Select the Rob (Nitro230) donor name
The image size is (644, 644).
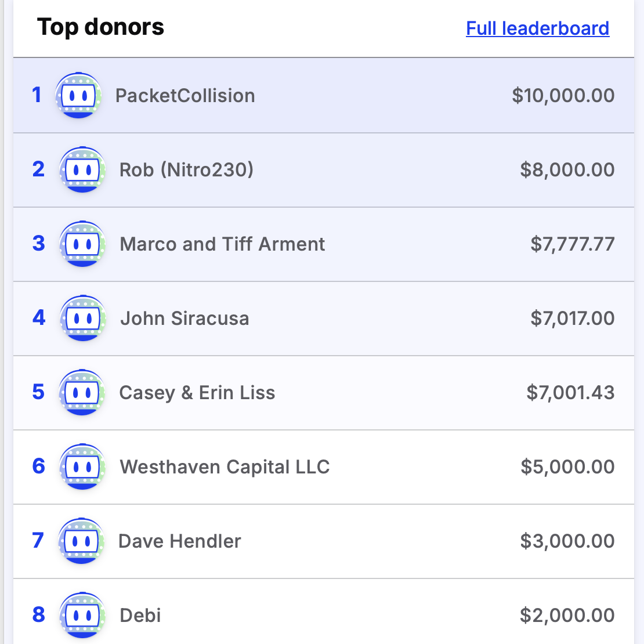186,169
